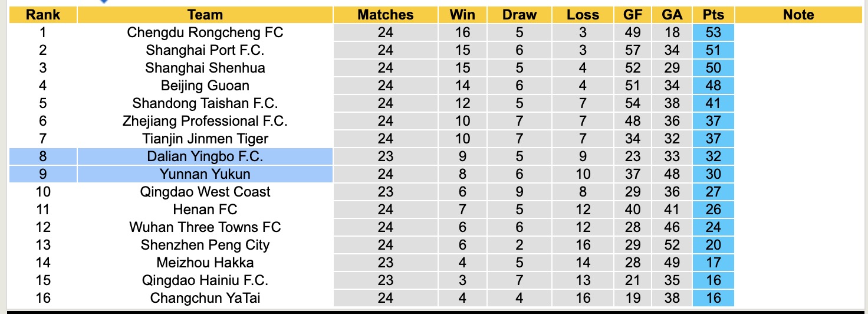Open the highlighted Dalian Yingbo F.C. row
This screenshot has height=314, width=868.
[205, 156]
